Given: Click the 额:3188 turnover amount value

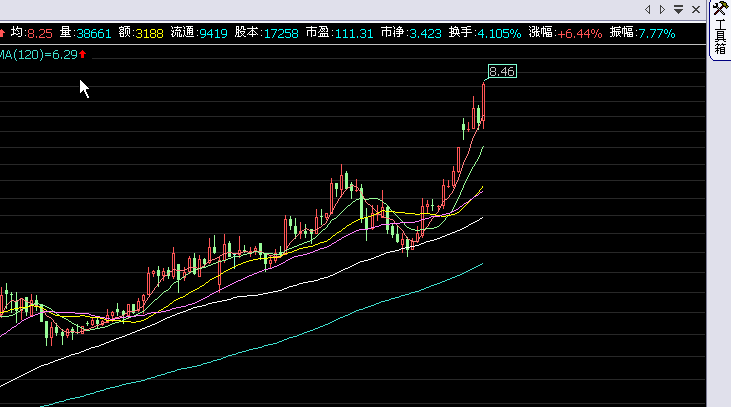Looking at the screenshot, I should click(141, 33).
